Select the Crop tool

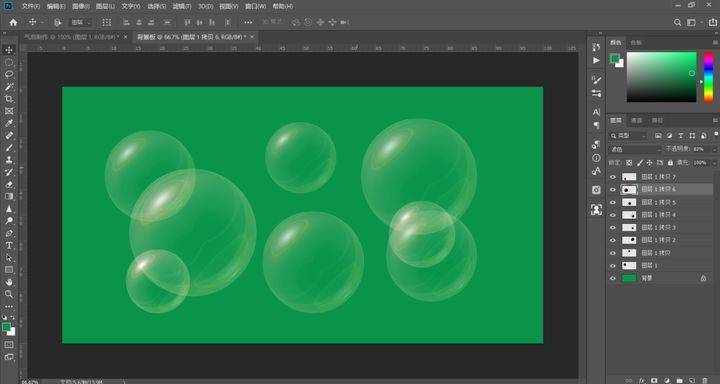[9, 99]
